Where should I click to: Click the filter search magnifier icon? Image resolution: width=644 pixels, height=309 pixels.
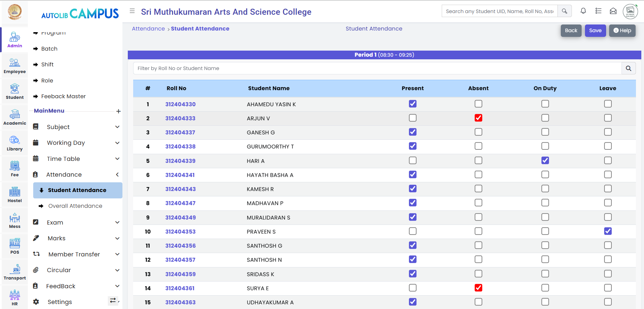coord(628,68)
